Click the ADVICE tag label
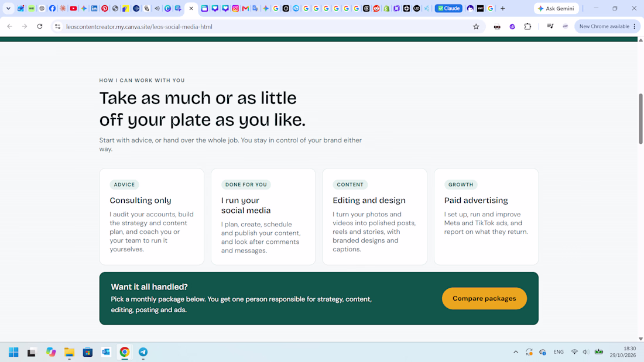The image size is (644, 362). (x=125, y=185)
